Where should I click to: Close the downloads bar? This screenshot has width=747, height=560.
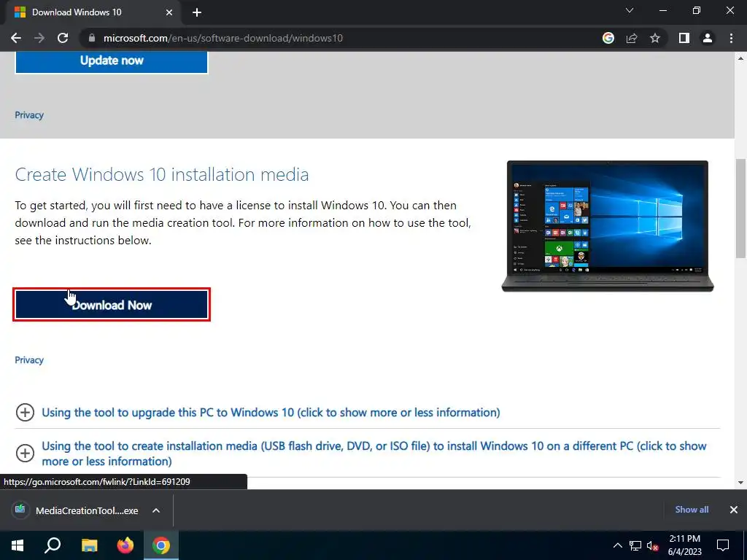734,510
